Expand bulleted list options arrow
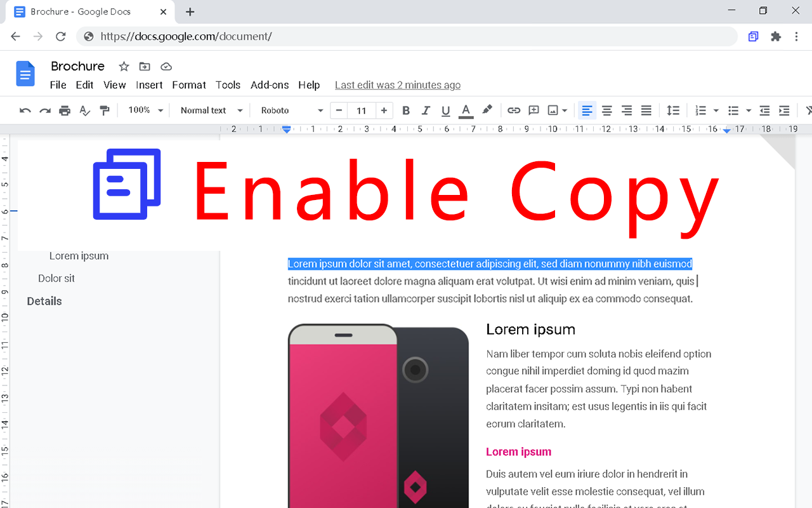The image size is (812, 508). coord(749,110)
